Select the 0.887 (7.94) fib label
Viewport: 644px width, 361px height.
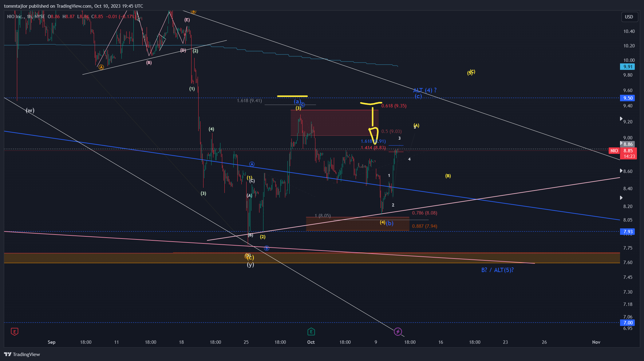pos(425,226)
